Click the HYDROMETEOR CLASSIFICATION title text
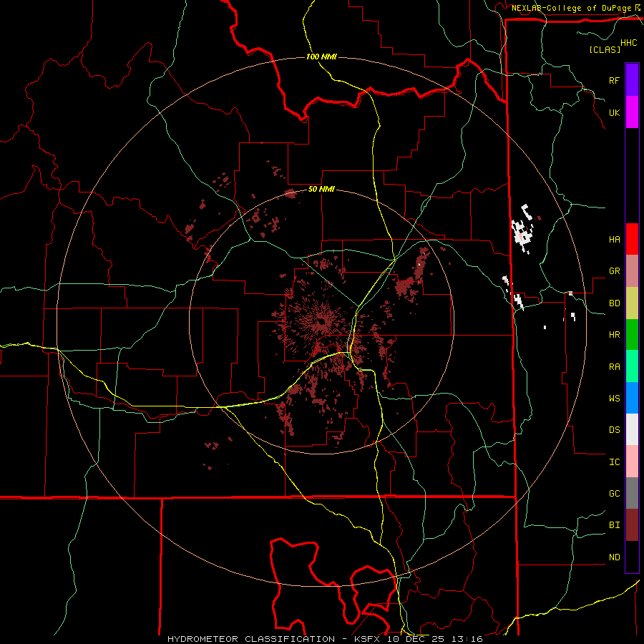Image resolution: width=644 pixels, height=644 pixels. point(251,639)
